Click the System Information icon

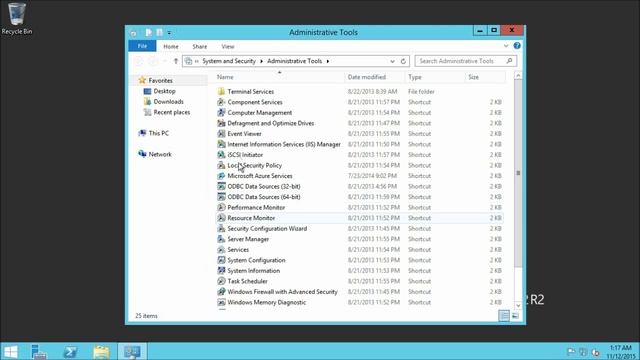(x=221, y=271)
